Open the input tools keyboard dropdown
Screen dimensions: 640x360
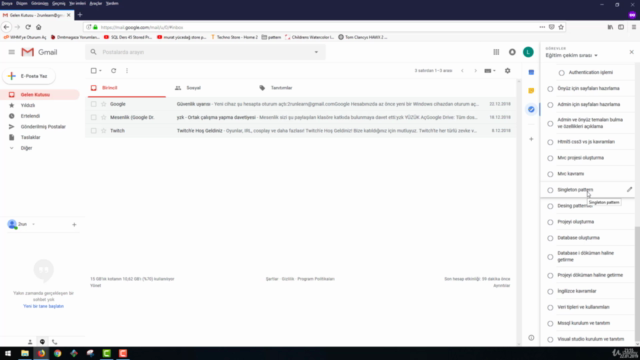[x=490, y=71]
